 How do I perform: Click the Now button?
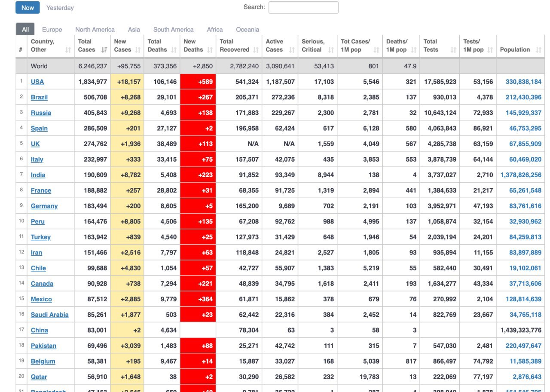[27, 8]
